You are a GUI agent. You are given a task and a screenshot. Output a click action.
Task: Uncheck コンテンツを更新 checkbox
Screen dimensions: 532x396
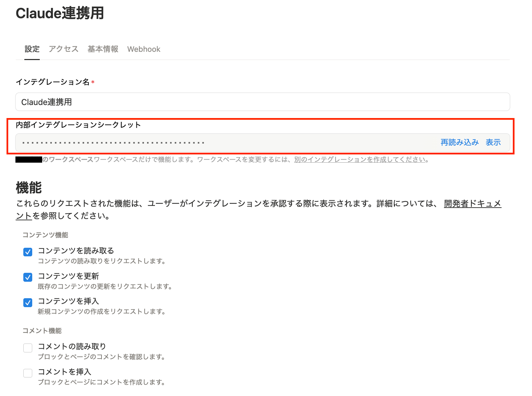tap(28, 277)
